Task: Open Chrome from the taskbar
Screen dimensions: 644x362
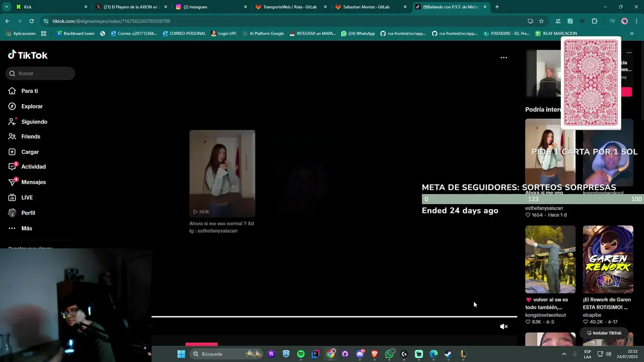Action: coord(330,354)
